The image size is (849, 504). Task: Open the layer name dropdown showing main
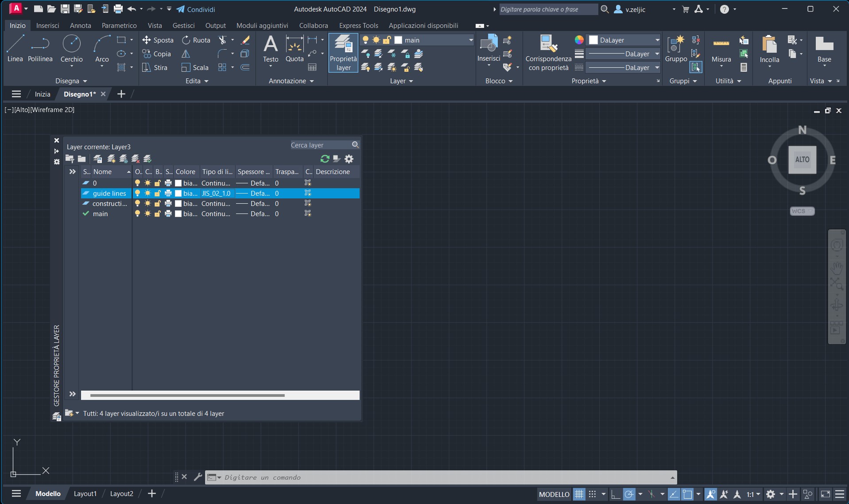tap(470, 40)
